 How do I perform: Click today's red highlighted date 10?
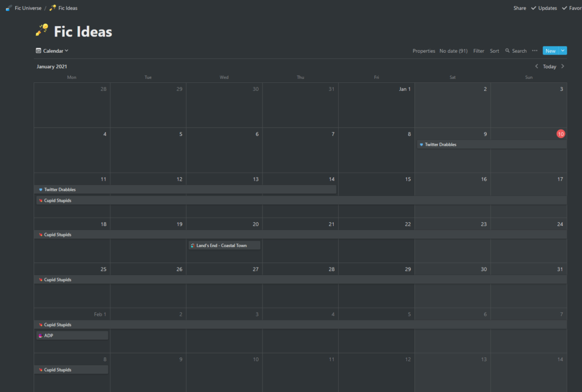560,134
